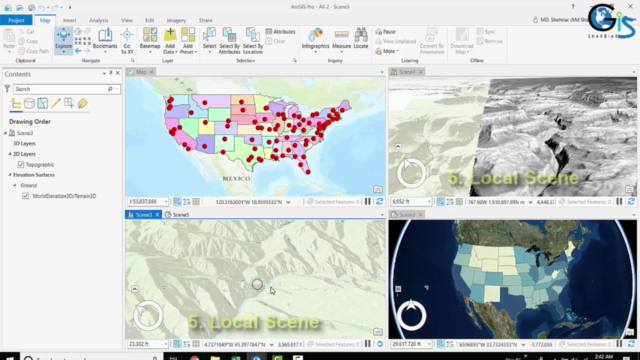Switch to the Edit ribbon tab
The width and height of the screenshot is (640, 360).
[x=149, y=20]
